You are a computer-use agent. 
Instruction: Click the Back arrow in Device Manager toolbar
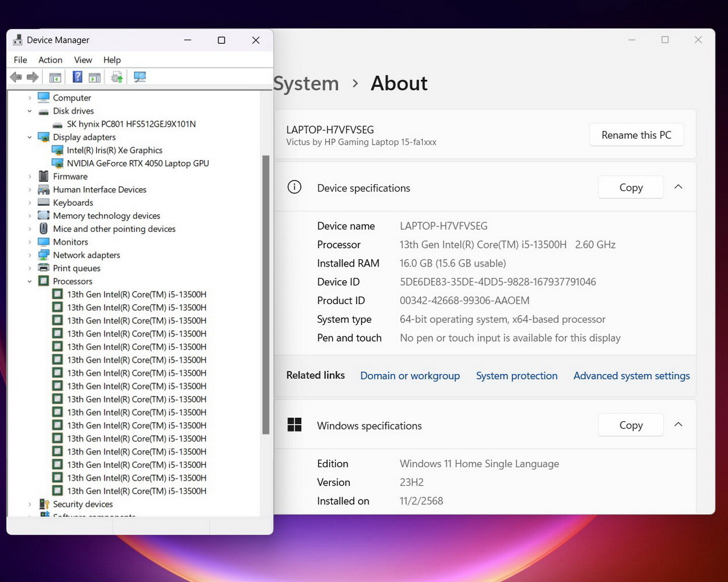[16, 77]
